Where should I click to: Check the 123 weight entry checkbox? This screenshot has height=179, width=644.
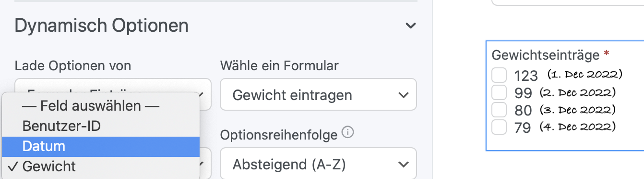click(500, 76)
